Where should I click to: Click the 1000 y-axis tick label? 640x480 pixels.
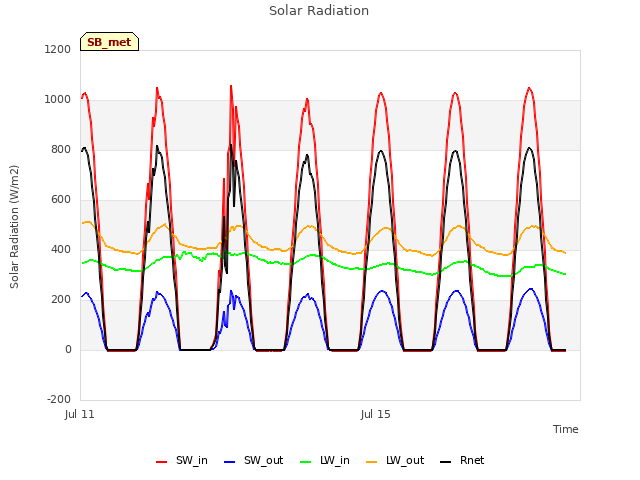[58, 100]
